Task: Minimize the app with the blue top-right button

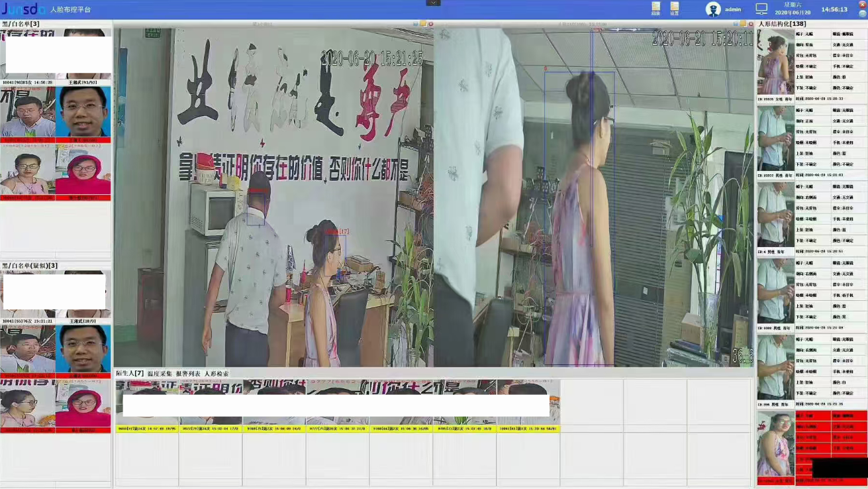Action: pyautogui.click(x=862, y=13)
